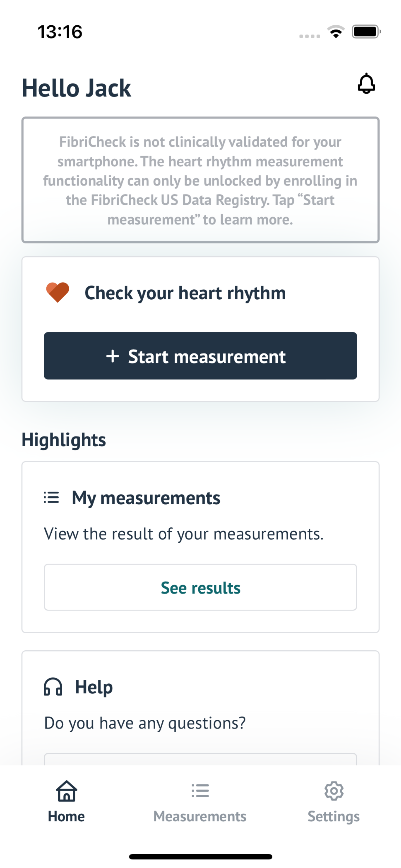Start a new heart rhythm measurement

201,356
